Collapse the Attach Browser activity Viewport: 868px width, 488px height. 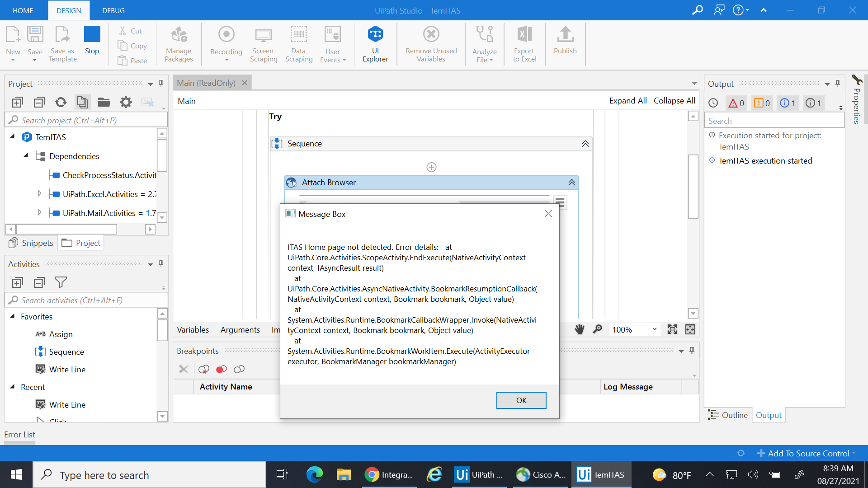coord(571,183)
